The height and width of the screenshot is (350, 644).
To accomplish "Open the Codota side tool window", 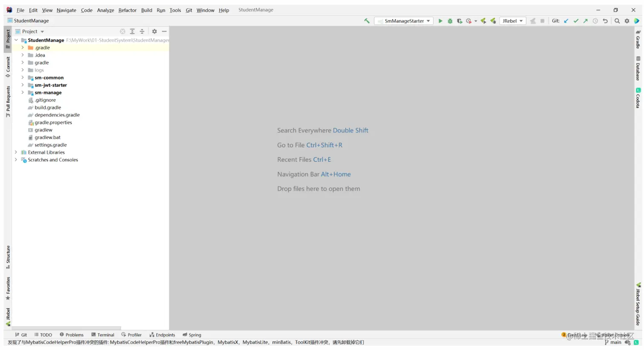I will [x=638, y=98].
